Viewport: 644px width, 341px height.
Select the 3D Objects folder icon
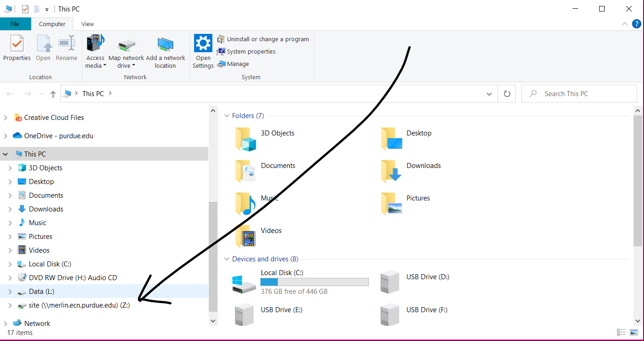[246, 139]
